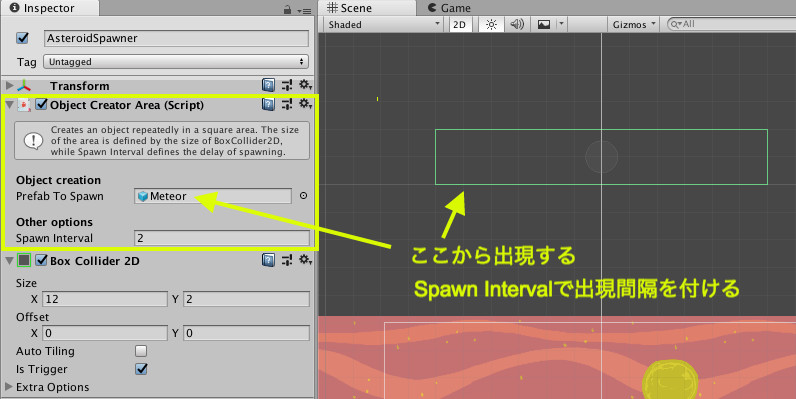Image resolution: width=796 pixels, height=399 pixels.
Task: Click the Object Creator Area script icon
Action: coord(24,105)
